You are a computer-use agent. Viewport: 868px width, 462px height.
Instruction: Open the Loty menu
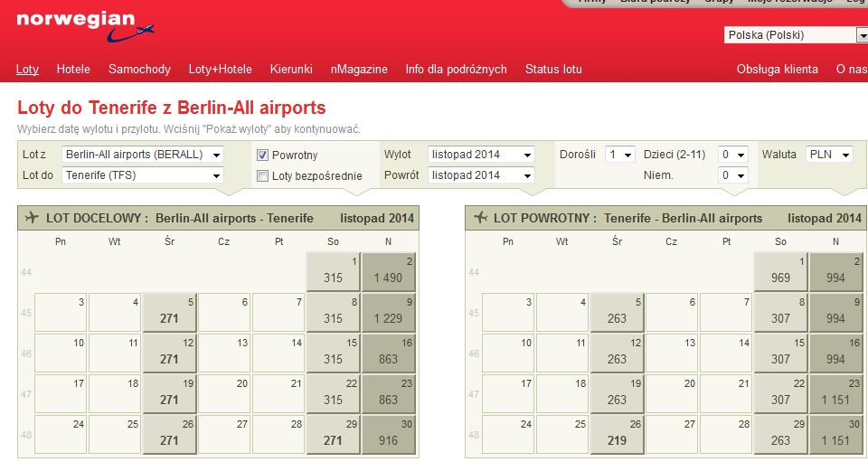click(27, 69)
